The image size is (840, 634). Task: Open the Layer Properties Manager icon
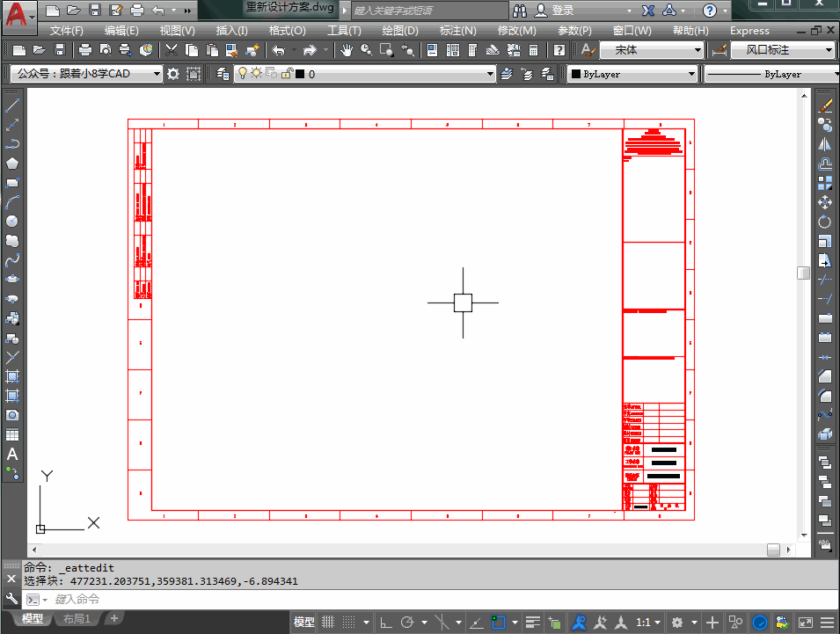coord(223,73)
